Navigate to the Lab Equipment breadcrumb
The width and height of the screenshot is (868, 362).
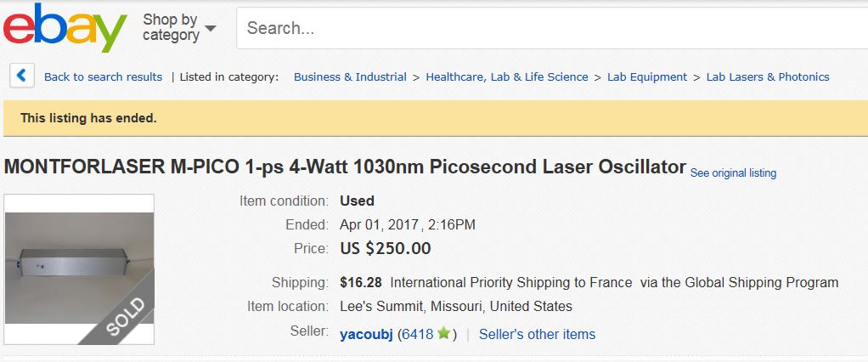coord(647,76)
